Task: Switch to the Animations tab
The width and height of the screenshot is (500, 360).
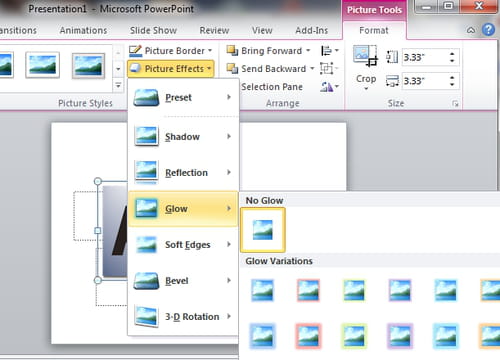Action: 83,30
